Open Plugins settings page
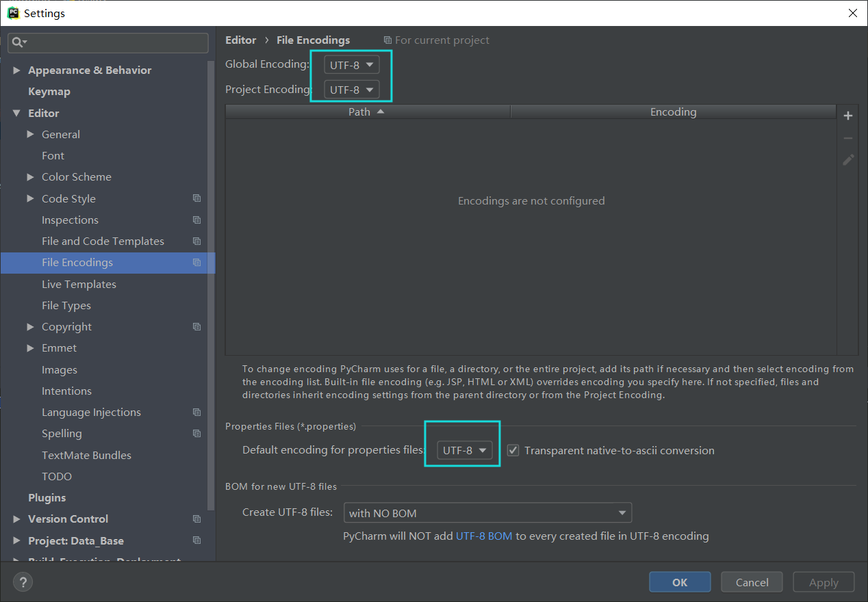The height and width of the screenshot is (602, 868). [x=47, y=497]
